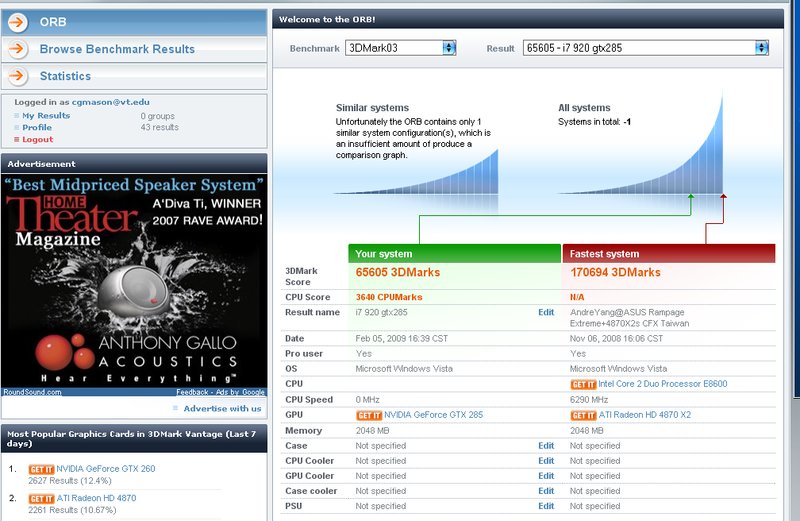800x521 pixels.
Task: Edit the Case specification
Action: tap(546, 445)
